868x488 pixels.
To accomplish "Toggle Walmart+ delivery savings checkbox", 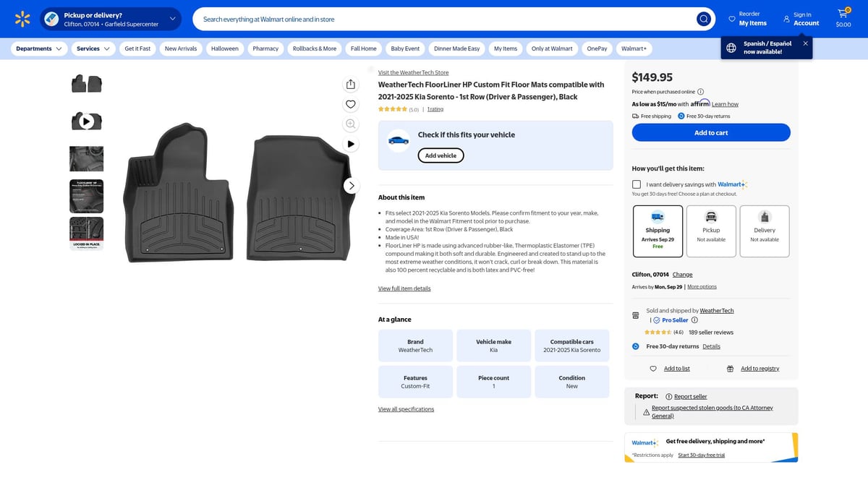I will coord(637,184).
